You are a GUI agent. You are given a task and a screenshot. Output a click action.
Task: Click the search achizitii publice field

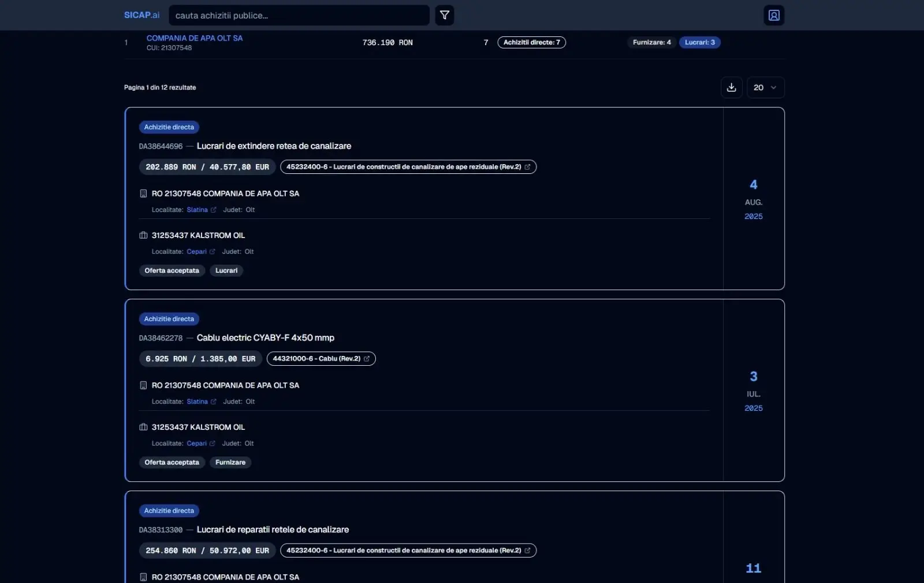(299, 16)
